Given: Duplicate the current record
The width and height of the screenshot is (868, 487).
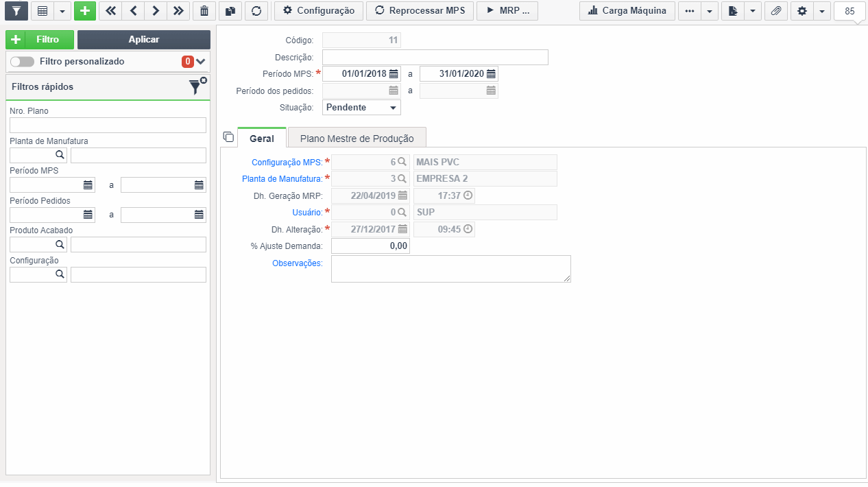Looking at the screenshot, I should (x=230, y=11).
